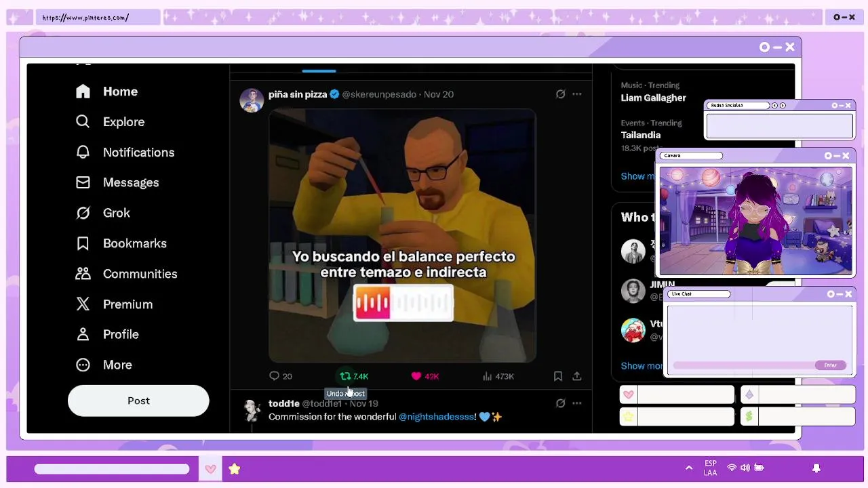Click Show more under trending topics
This screenshot has height=488, width=868.
(x=637, y=176)
